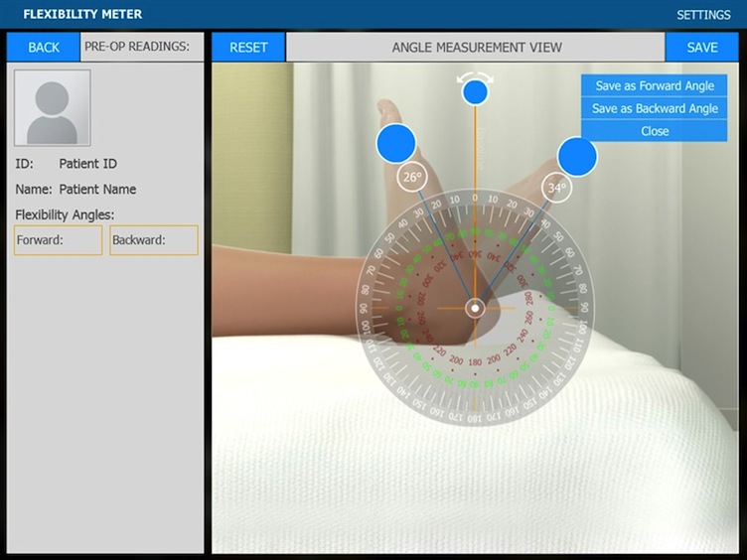Click the Flexibility Angles label
The image size is (747, 560).
[x=65, y=214]
